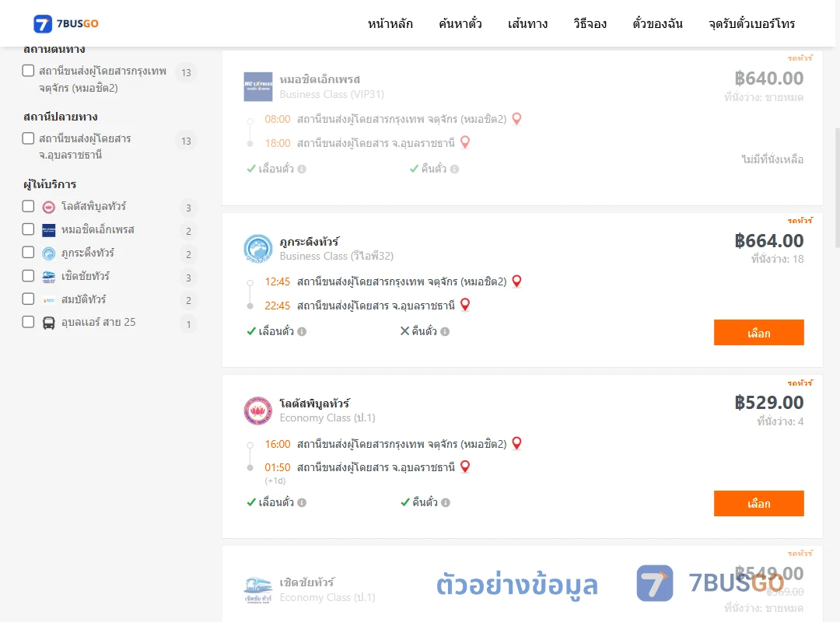Viewport: 840px width, 622px height.
Task: Open หน้าหลัก menu item
Action: click(390, 23)
